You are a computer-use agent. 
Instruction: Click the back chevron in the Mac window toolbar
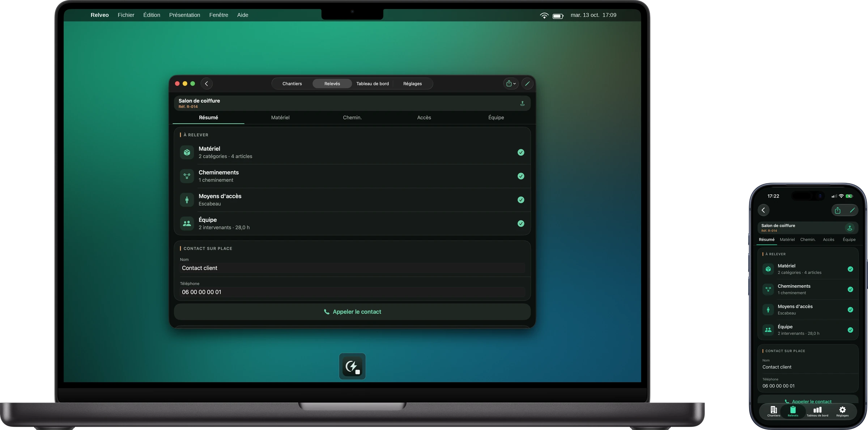point(207,84)
